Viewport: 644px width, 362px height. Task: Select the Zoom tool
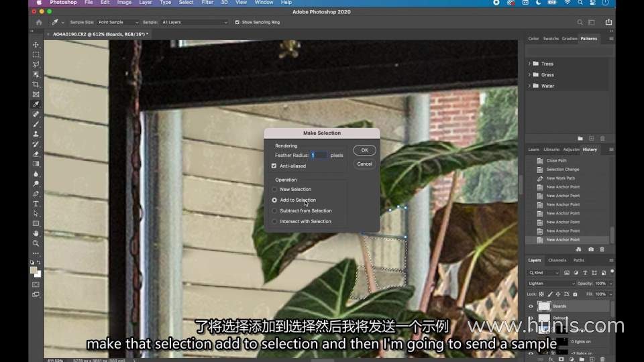[36, 243]
